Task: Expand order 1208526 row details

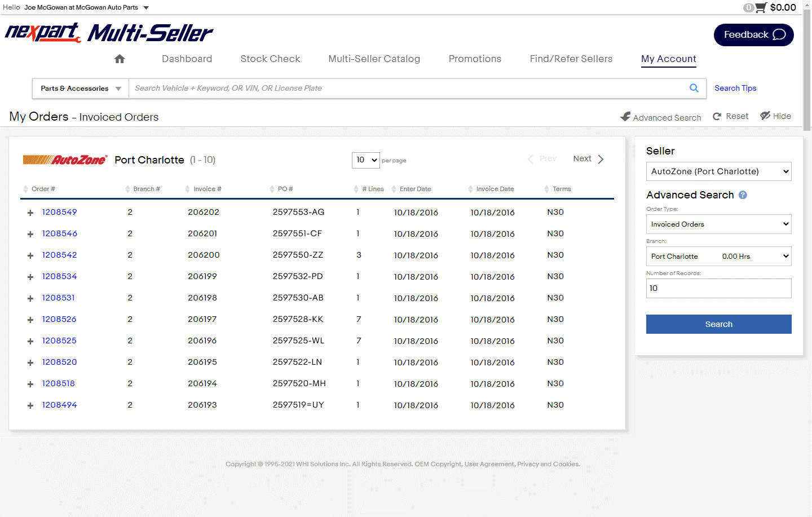Action: pyautogui.click(x=30, y=320)
